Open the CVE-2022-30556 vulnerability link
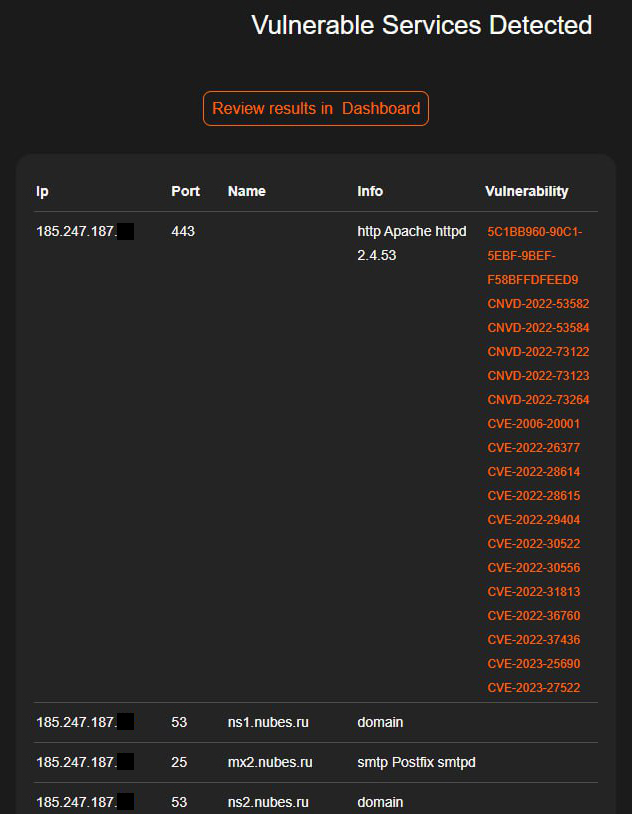Image resolution: width=632 pixels, height=814 pixels. click(x=534, y=568)
